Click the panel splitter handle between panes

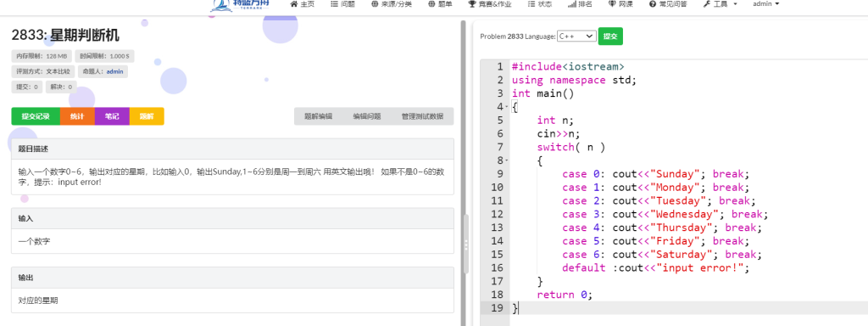pyautogui.click(x=466, y=244)
